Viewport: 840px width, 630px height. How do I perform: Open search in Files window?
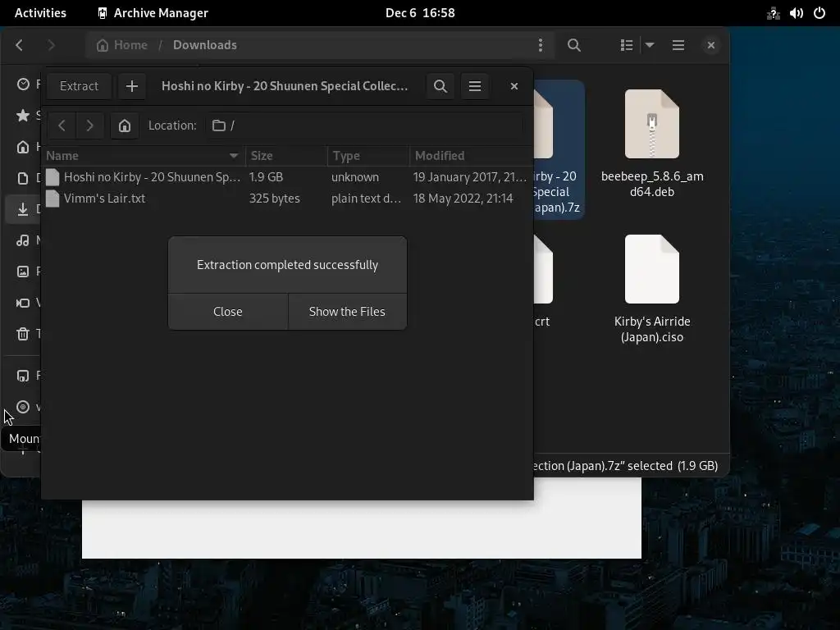click(x=573, y=45)
